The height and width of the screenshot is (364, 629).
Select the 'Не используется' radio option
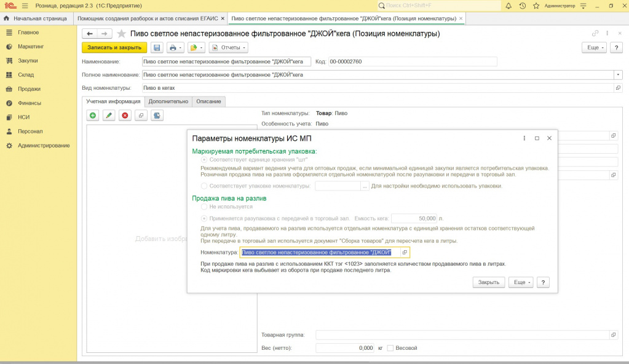204,207
